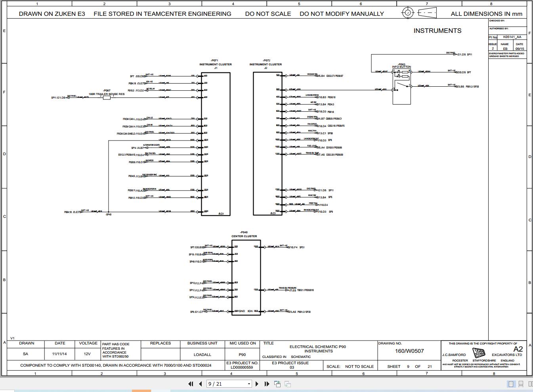Switch to two-page side-by-side layout
This screenshot has width=533, height=392.
coord(530,384)
